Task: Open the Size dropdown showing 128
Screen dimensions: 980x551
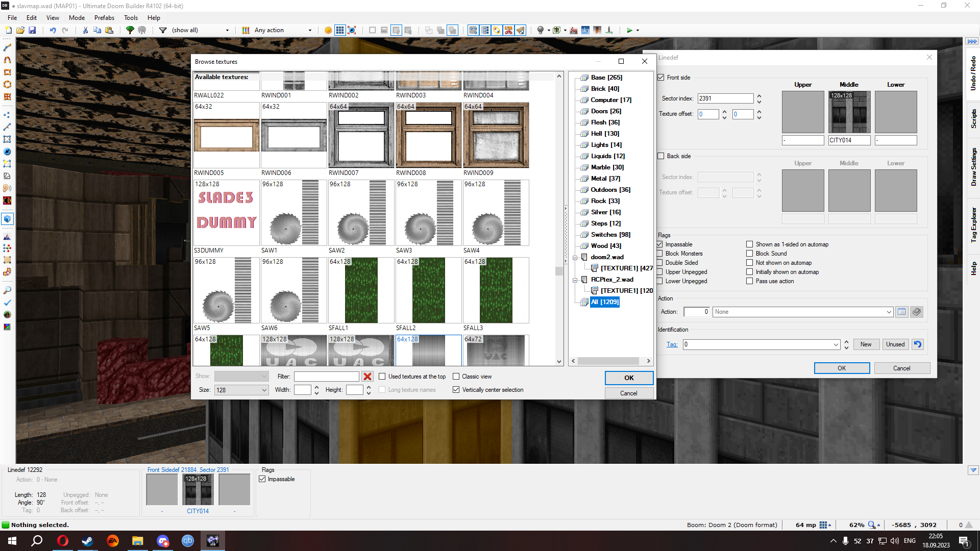Action: pos(241,390)
